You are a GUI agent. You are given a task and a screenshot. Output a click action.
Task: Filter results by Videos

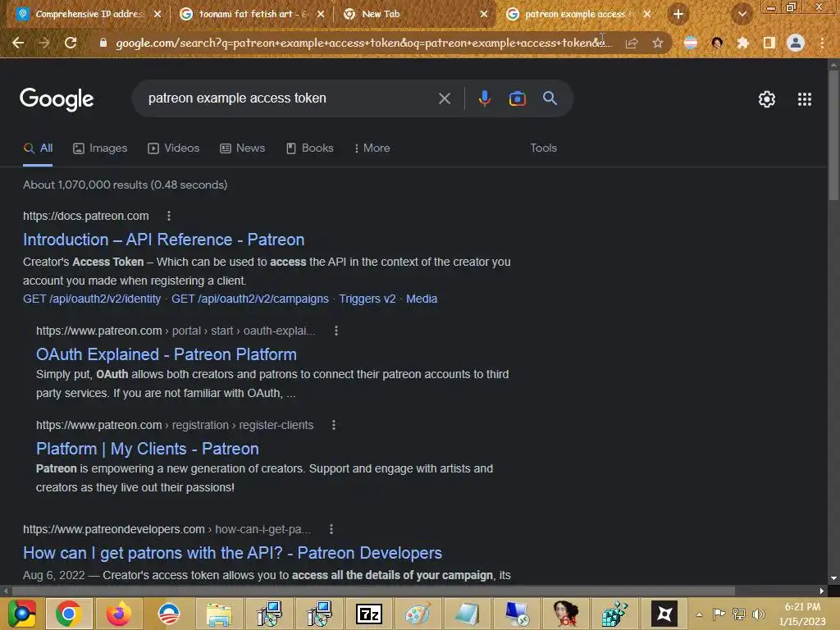[174, 148]
